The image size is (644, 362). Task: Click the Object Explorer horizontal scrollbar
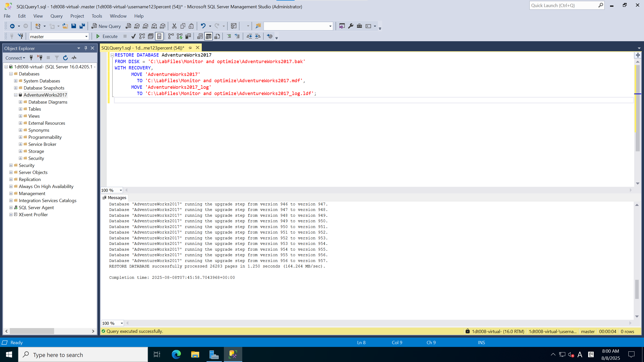tap(32, 331)
